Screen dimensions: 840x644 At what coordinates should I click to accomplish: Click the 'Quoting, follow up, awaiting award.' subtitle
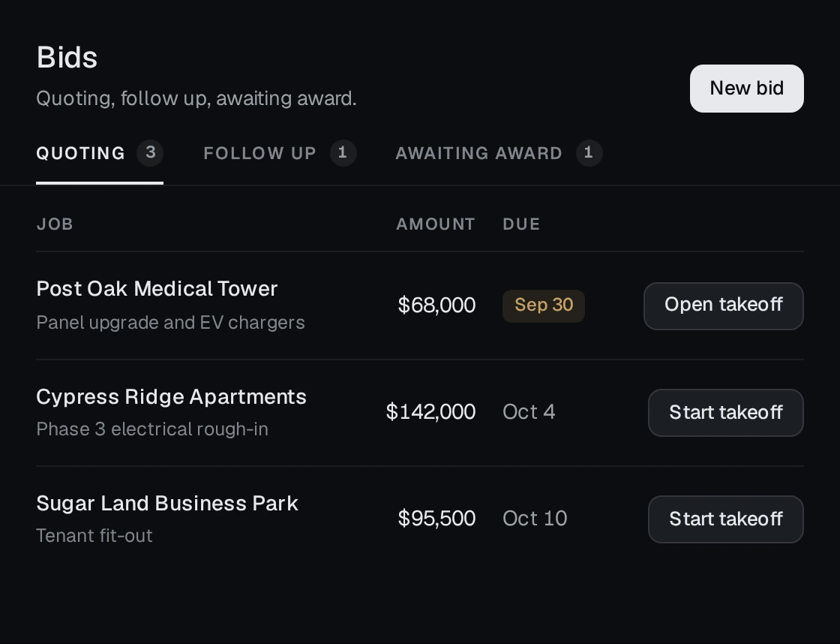[196, 98]
